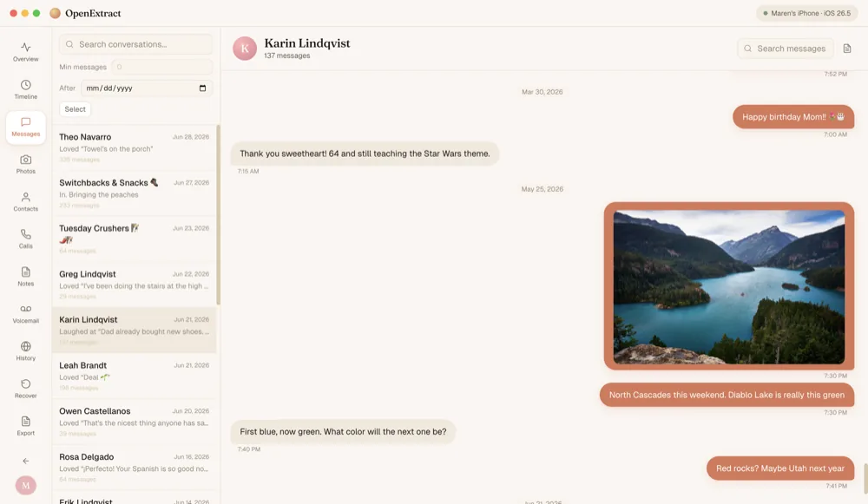Open the Greg Lindqvist conversation
This screenshot has height=504, width=868.
click(x=134, y=285)
